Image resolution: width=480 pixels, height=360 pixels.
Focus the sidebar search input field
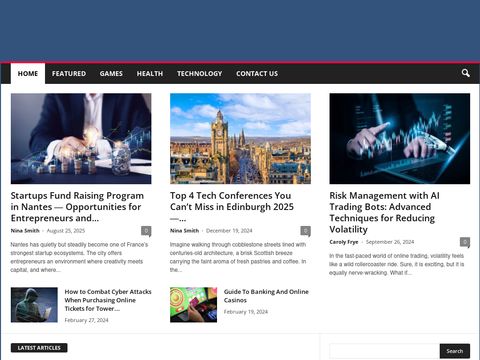point(384,351)
